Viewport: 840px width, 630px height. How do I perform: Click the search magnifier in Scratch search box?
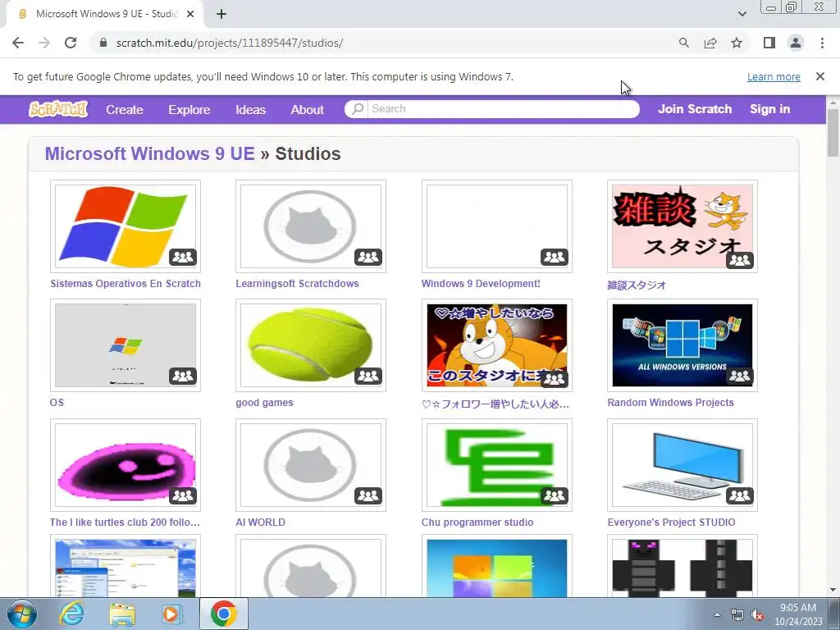click(x=358, y=109)
